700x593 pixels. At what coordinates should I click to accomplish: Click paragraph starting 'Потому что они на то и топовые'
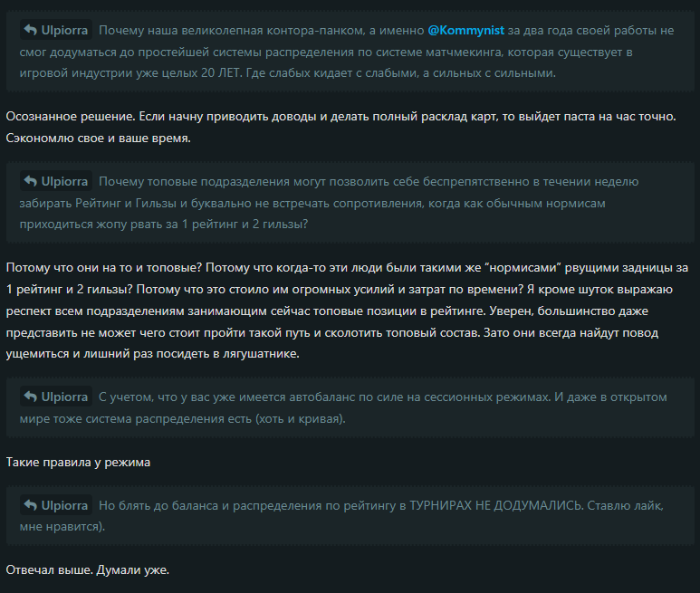coord(347,311)
